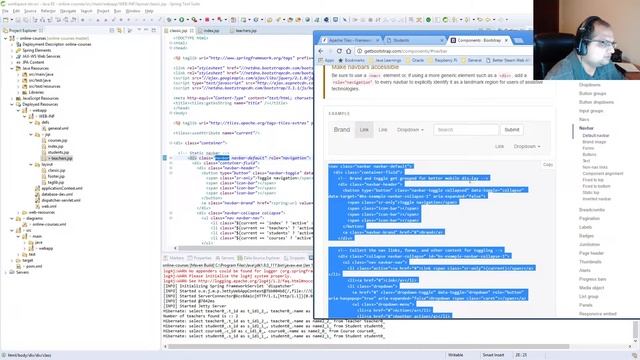Expand the JavaScript Resources node
640x360 pixels.
pyautogui.click(x=12, y=98)
